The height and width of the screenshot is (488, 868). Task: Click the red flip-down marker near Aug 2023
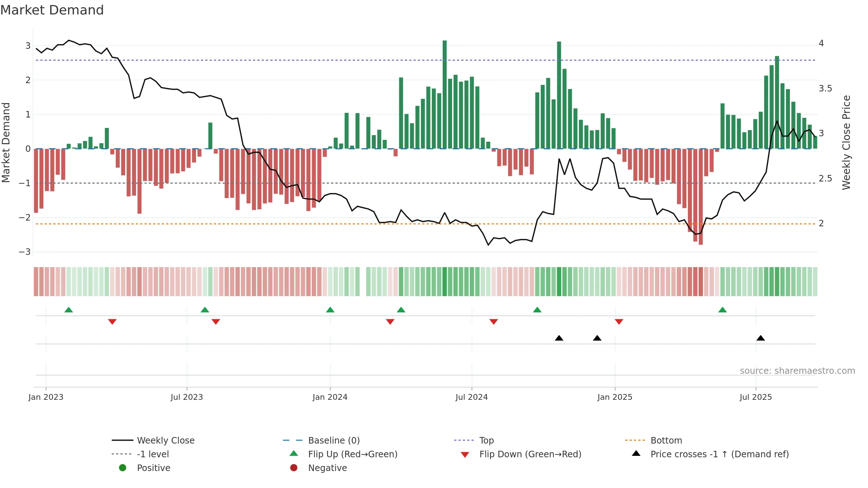tap(216, 322)
